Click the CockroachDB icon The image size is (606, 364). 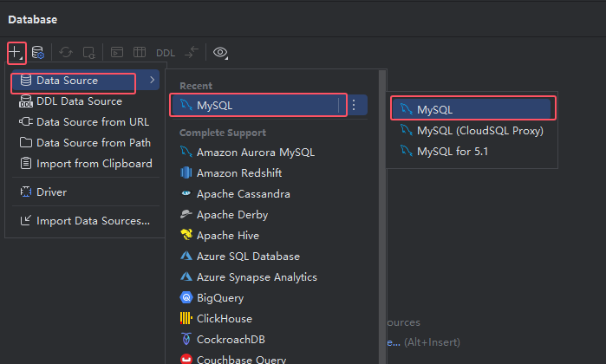186,339
